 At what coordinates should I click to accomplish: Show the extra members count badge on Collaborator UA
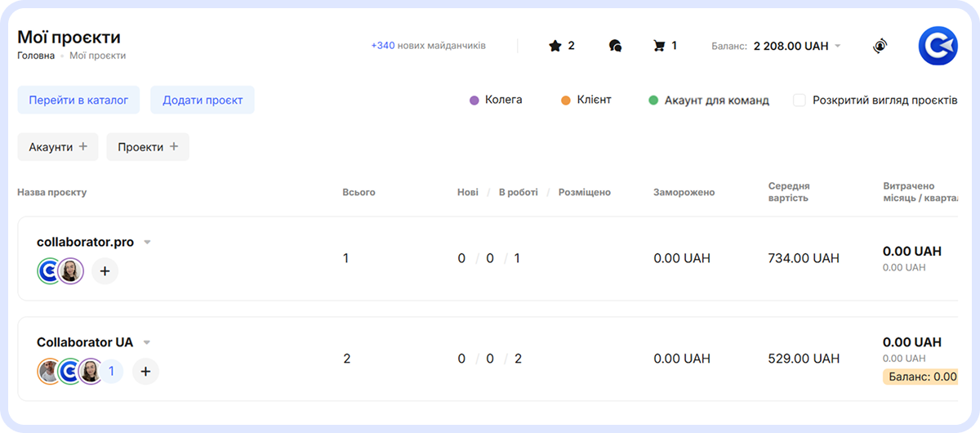[x=111, y=372]
